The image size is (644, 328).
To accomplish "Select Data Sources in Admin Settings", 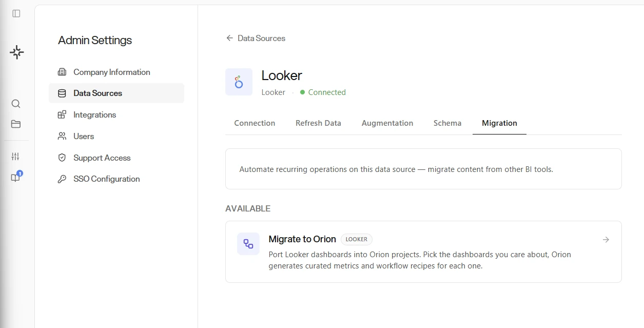I will (116, 93).
